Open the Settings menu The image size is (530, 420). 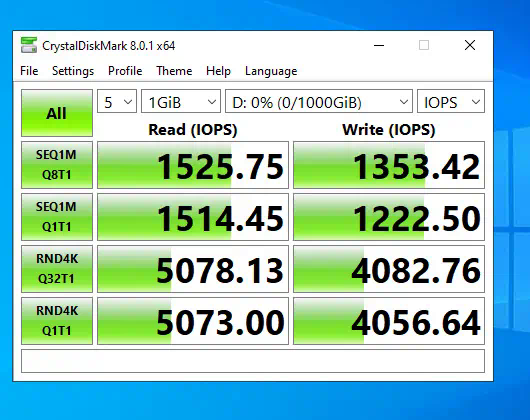[x=73, y=71]
